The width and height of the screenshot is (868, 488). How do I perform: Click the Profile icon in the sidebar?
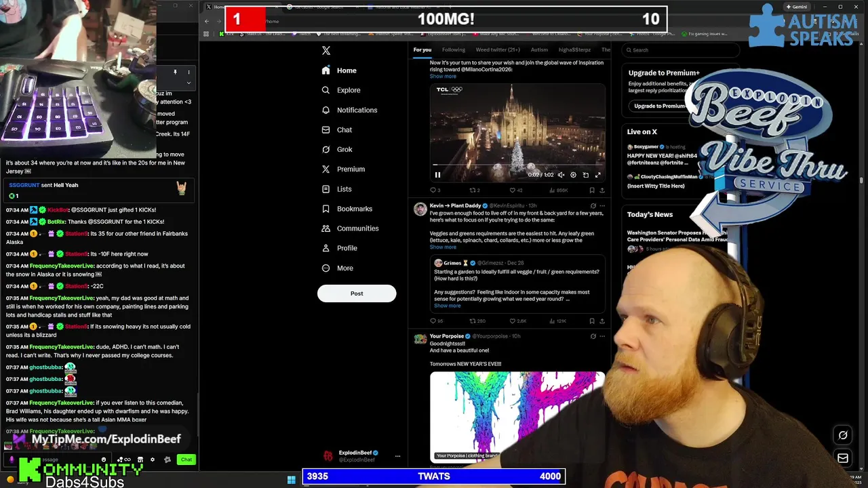point(326,248)
